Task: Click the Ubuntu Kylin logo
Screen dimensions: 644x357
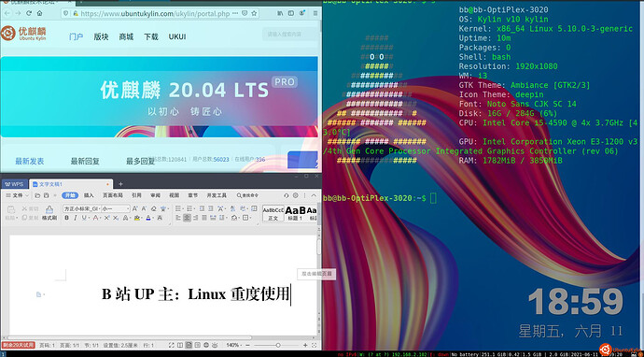Action: click(23, 34)
